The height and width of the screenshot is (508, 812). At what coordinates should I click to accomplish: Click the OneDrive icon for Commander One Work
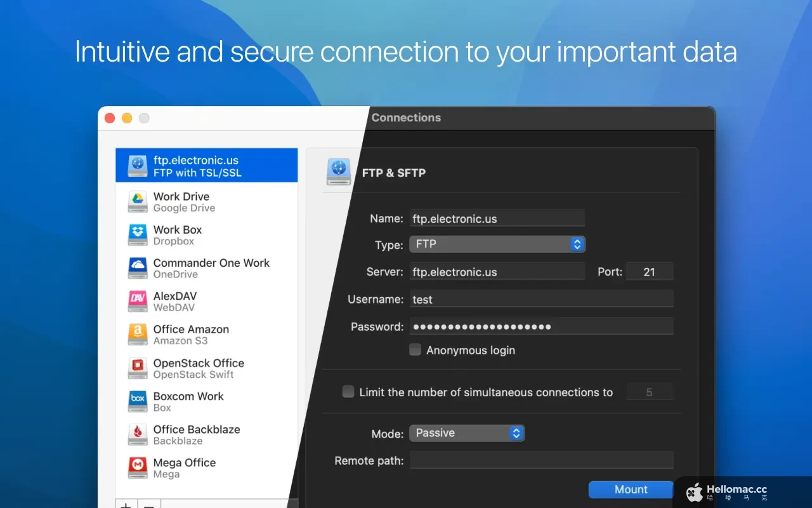[138, 268]
